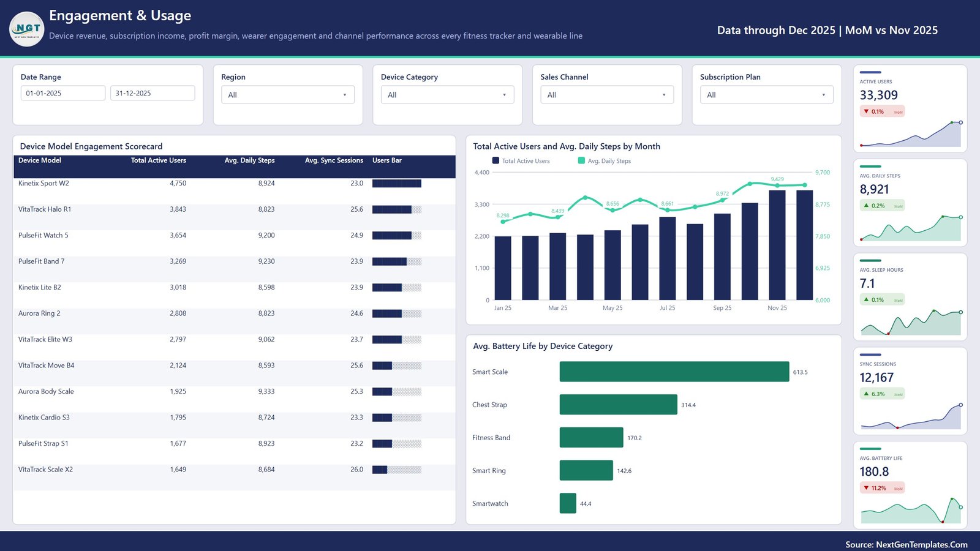Click the Kinetix Sport W2 4,750 users cell
Screen dimensions: 980x551
coord(178,183)
